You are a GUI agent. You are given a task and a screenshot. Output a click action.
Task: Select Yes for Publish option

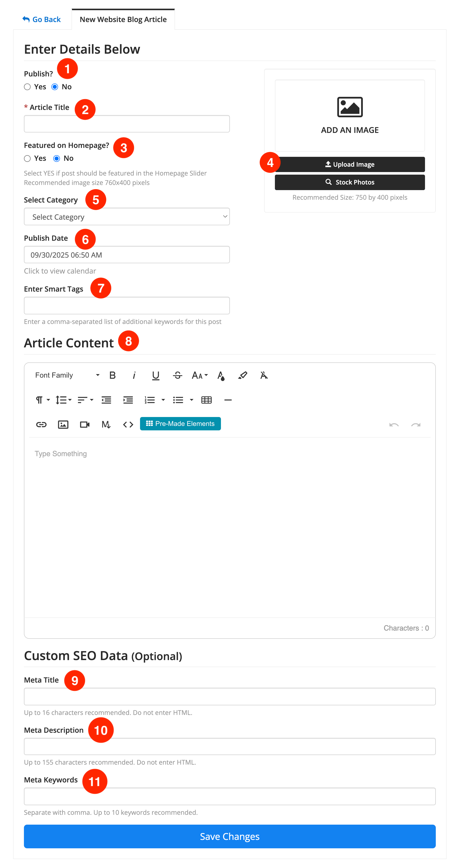[x=27, y=87]
